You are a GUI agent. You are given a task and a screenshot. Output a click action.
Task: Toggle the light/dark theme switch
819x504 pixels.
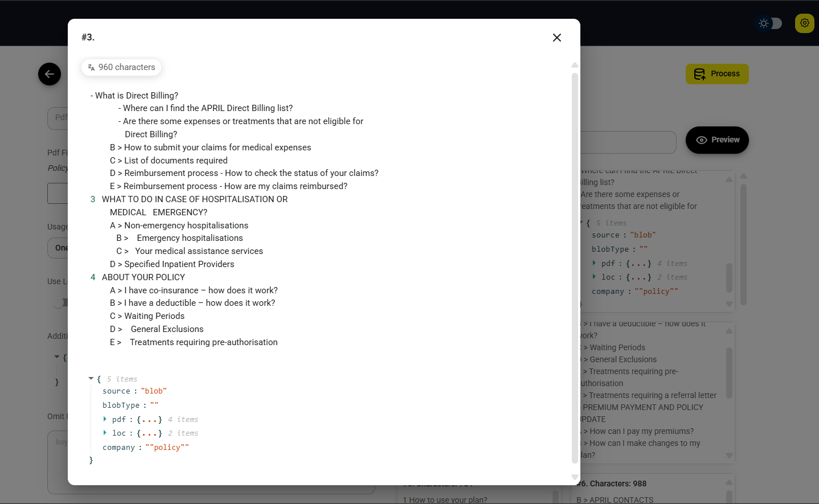(769, 23)
